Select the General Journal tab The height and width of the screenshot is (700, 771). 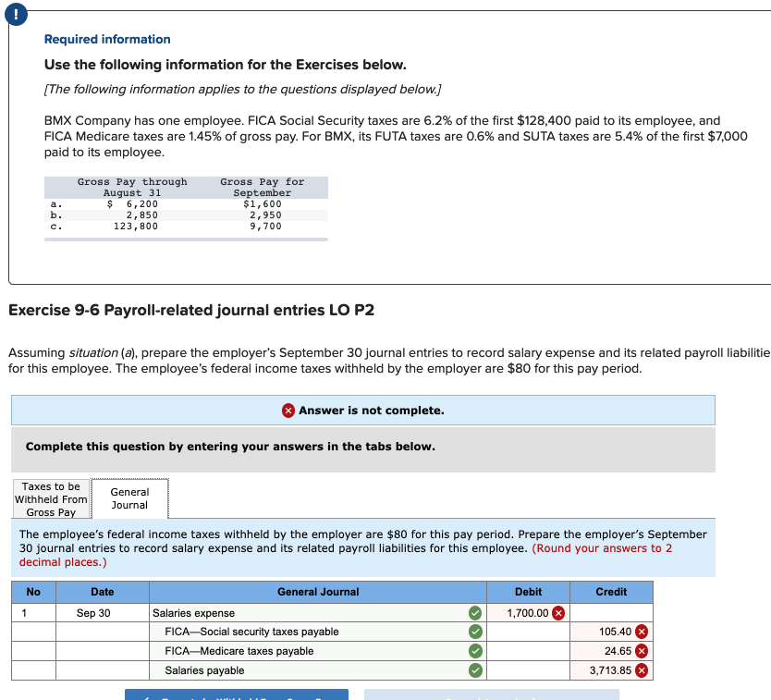pos(129,498)
